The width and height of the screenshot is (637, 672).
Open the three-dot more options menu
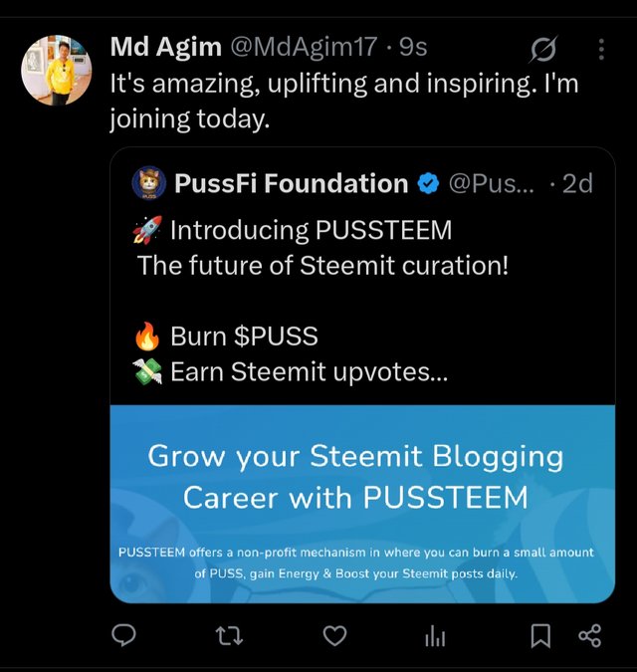point(601,48)
